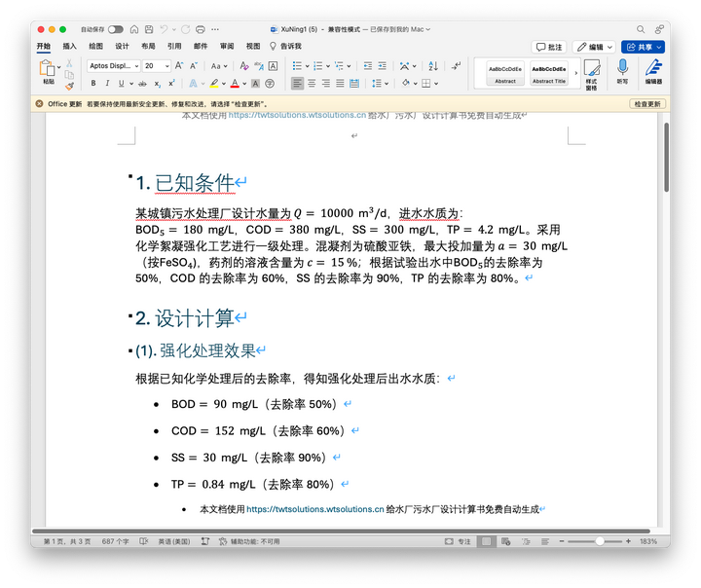Open the twtsolutions.wtsolutions.cn link in footer
This screenshot has height=588, width=701.
tap(315, 509)
